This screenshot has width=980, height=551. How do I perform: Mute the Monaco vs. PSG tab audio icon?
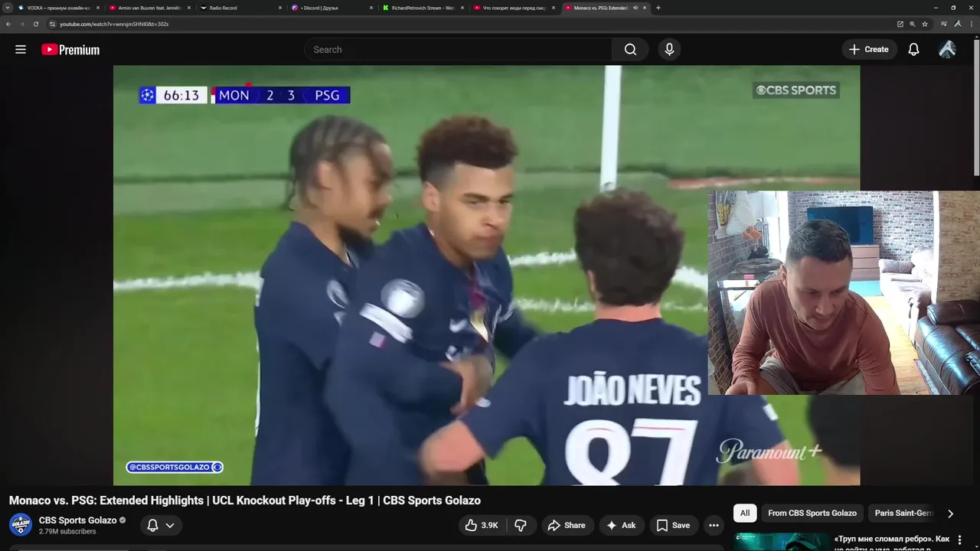[635, 8]
